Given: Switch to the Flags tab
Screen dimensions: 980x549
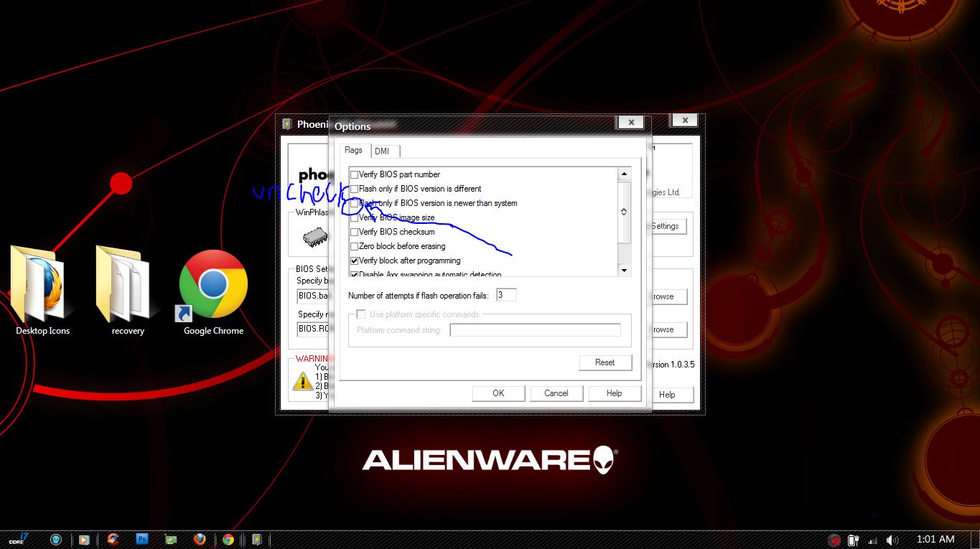Looking at the screenshot, I should 354,150.
